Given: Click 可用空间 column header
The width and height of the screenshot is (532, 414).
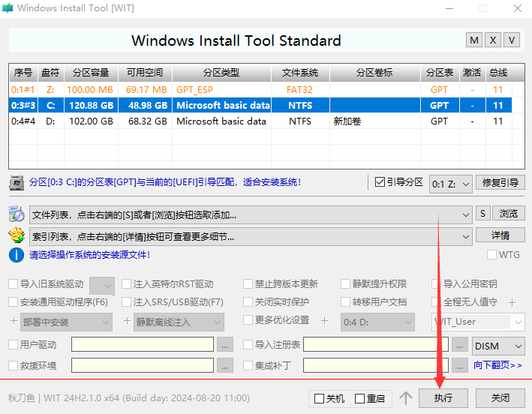Looking at the screenshot, I should click(x=145, y=73).
